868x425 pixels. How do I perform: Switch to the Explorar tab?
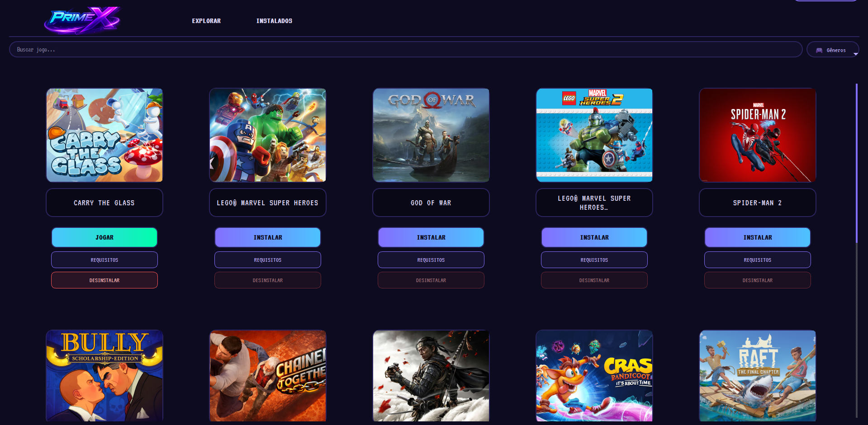[x=206, y=21]
